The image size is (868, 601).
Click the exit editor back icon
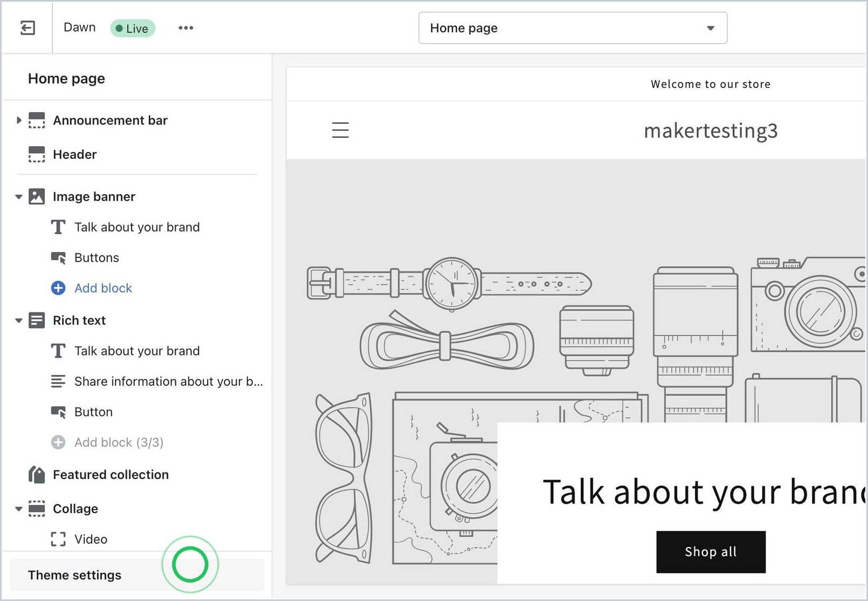click(27, 28)
